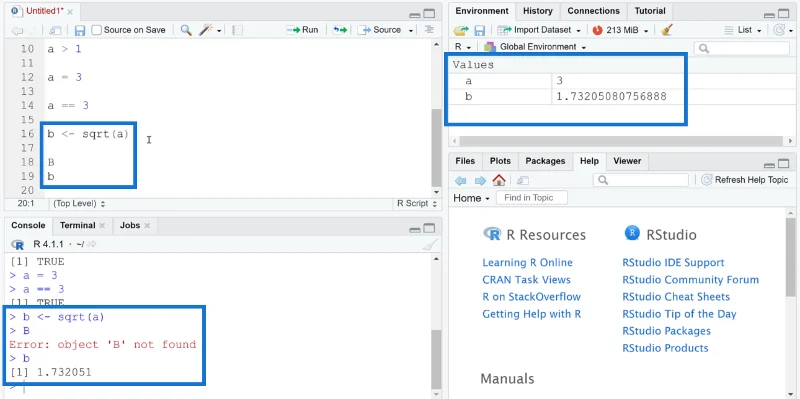The height and width of the screenshot is (399, 800).
Task: Open the Connections tab
Action: click(x=593, y=11)
